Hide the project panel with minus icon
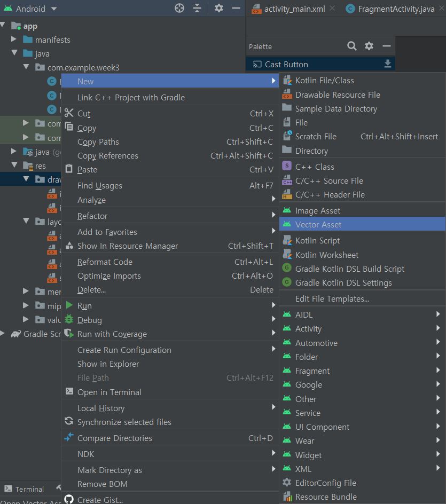Screen dimensions: 446x504 coord(236,8)
